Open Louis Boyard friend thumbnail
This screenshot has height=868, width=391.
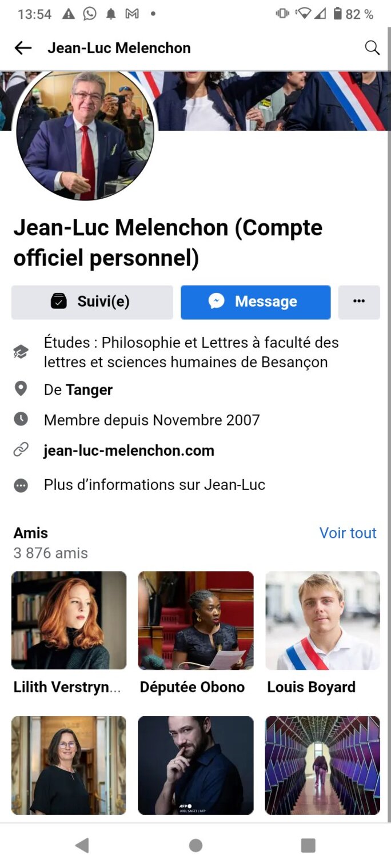pos(322,620)
